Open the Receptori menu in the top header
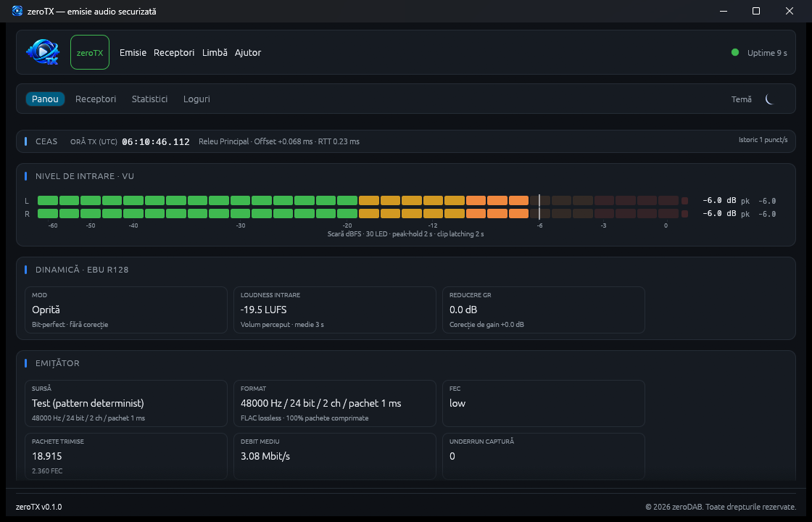 (x=174, y=52)
